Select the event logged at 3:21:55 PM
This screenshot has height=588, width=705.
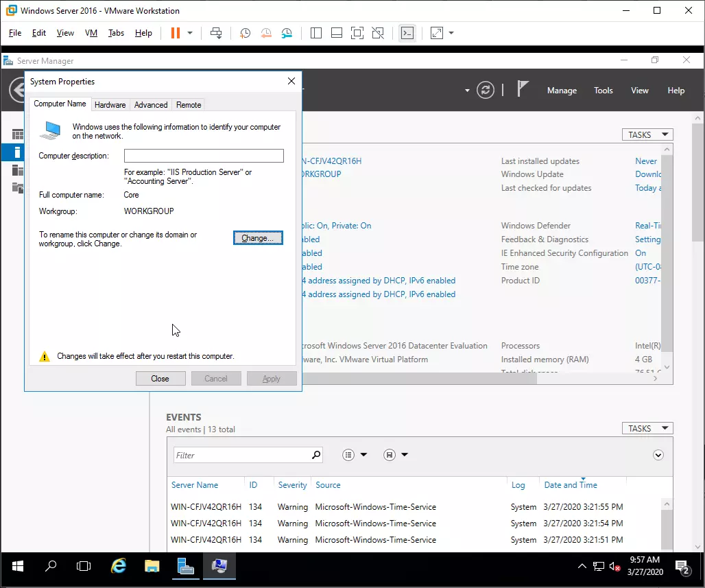point(397,507)
